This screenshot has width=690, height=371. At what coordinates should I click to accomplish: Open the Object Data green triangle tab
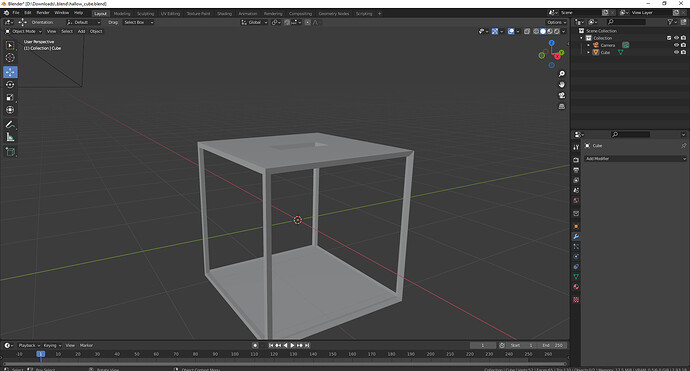[x=576, y=277]
